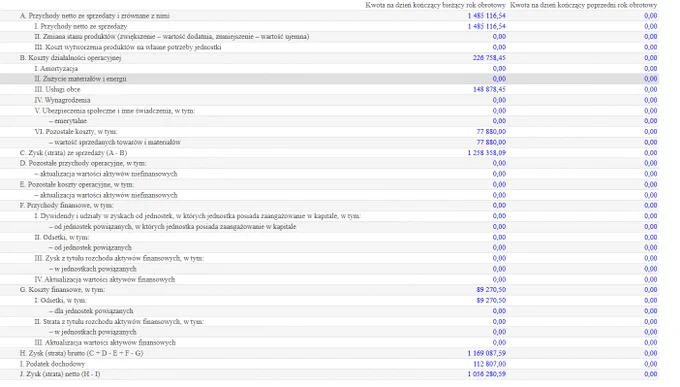Select value '112 807,00' for Podatek dochodowy

(489, 364)
